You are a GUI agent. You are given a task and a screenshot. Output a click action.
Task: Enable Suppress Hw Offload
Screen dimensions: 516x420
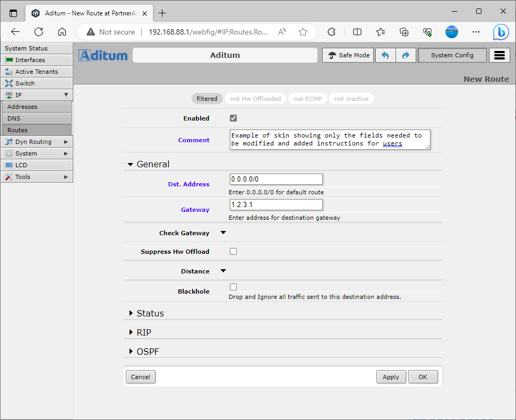(x=233, y=251)
